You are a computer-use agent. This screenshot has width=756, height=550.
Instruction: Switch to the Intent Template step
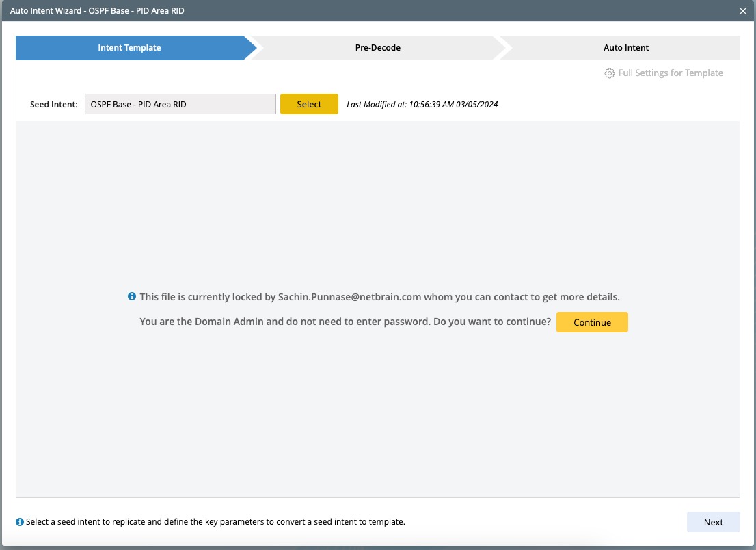[130, 48]
